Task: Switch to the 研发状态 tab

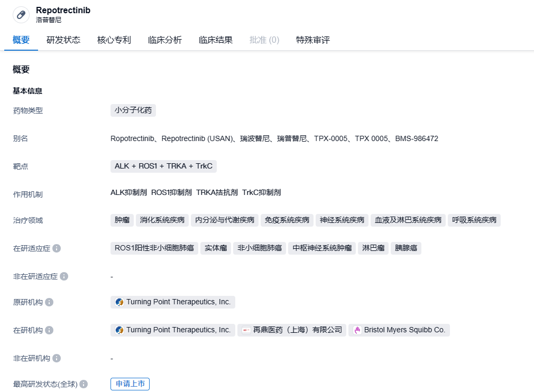Action: click(63, 40)
